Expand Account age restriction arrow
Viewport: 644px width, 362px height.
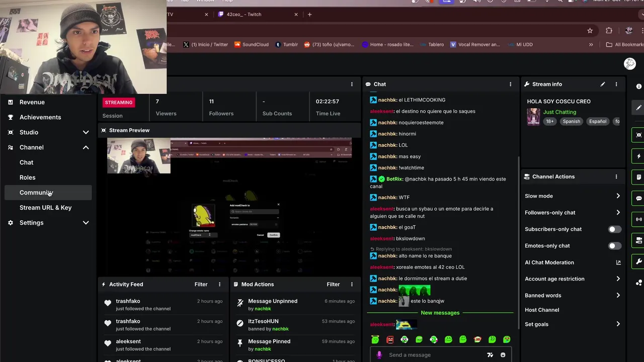tap(618, 279)
